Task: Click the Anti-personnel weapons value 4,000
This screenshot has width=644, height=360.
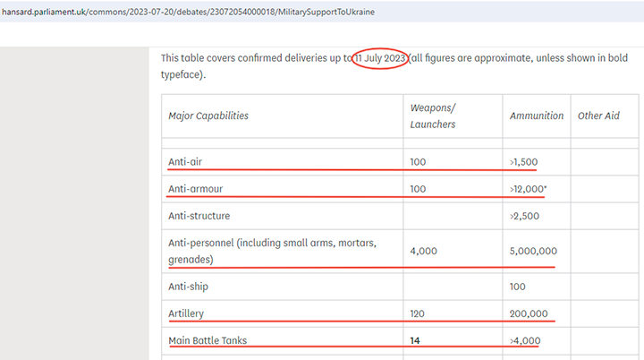Action: tap(423, 251)
